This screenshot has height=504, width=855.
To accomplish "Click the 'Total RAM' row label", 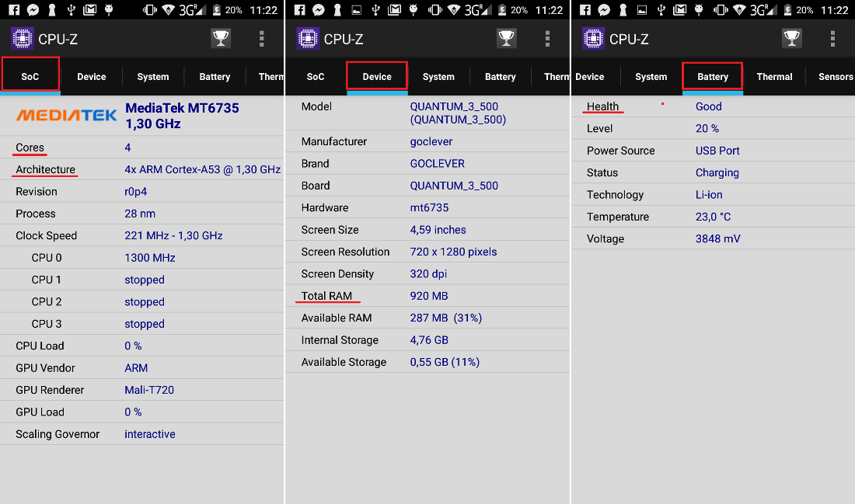I will coord(326,296).
